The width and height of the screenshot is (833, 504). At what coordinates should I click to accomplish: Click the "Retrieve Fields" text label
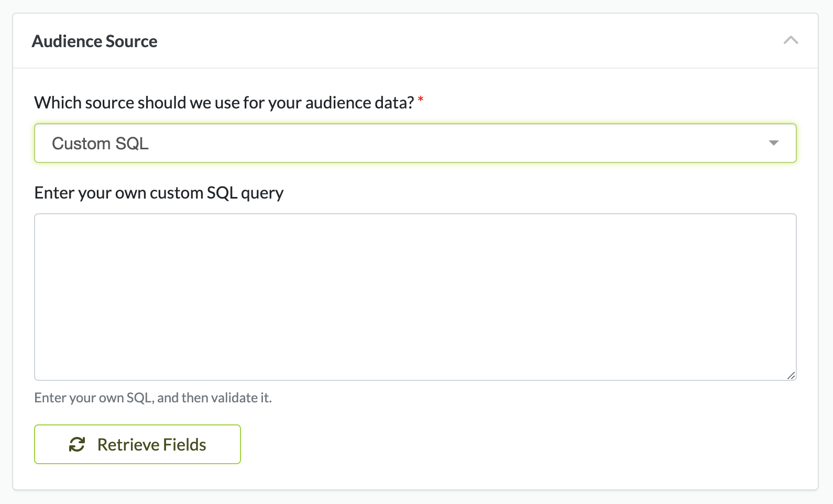pos(151,444)
